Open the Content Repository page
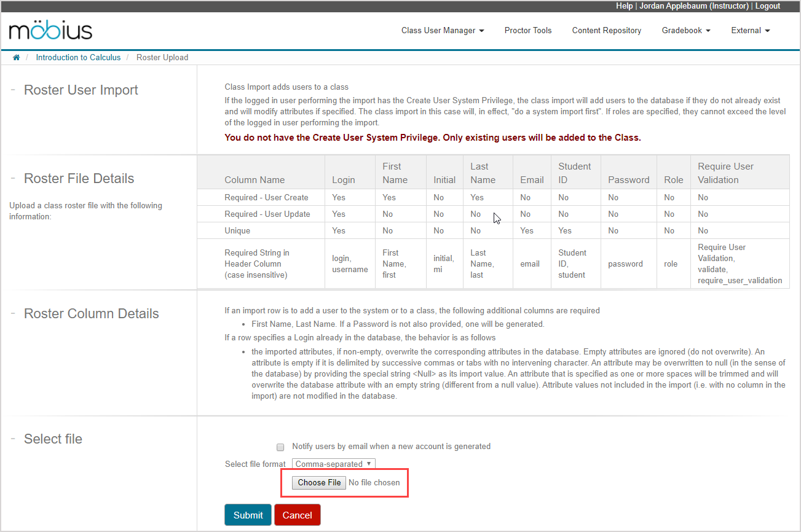 point(606,31)
